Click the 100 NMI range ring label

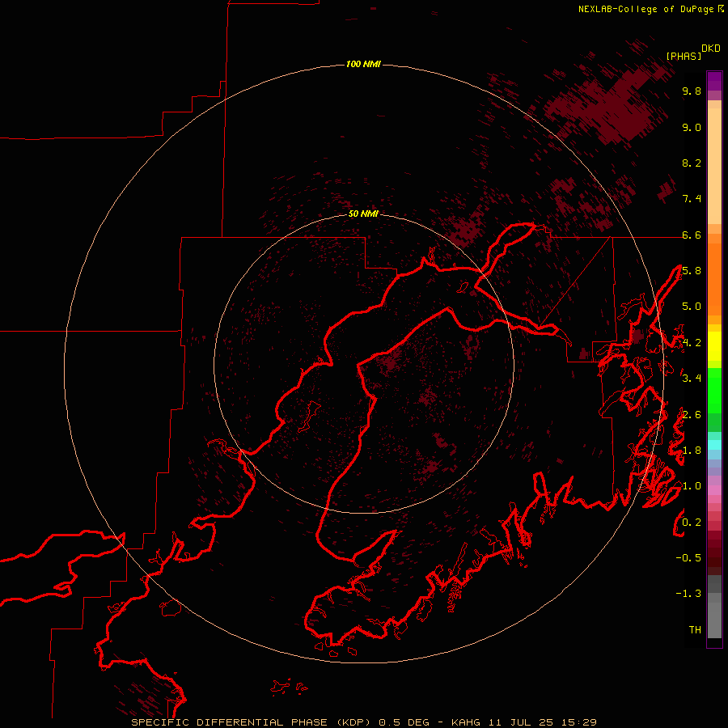(363, 64)
